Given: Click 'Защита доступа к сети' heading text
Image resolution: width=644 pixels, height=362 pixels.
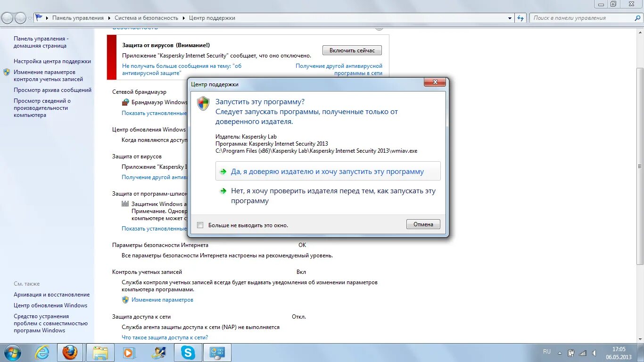Looking at the screenshot, I should [x=141, y=317].
